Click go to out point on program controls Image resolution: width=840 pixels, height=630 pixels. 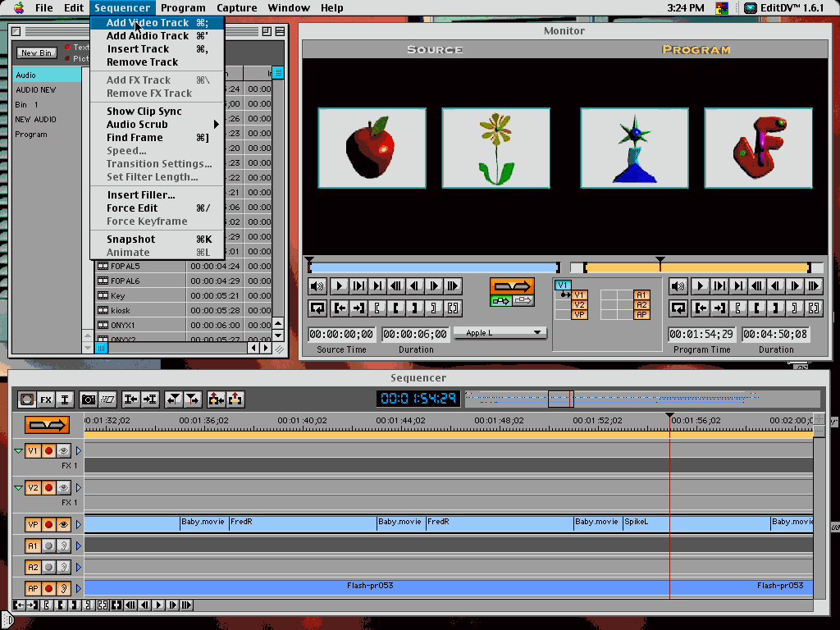(x=719, y=308)
